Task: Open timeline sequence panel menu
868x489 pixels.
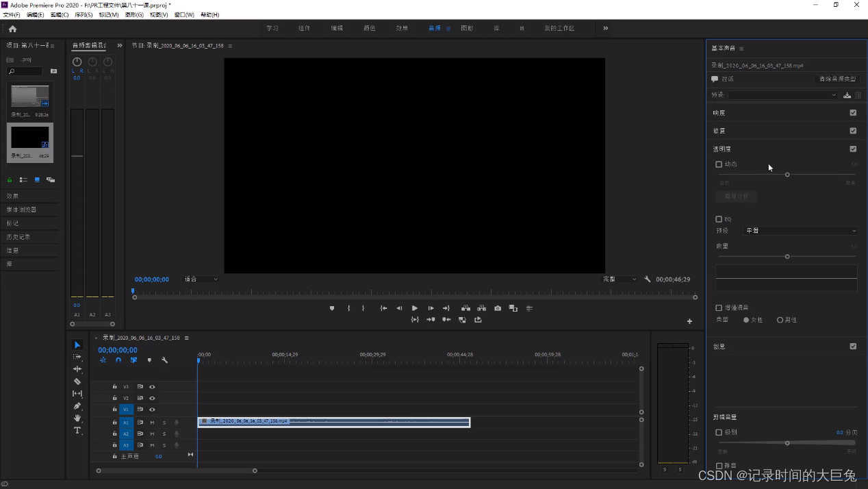Action: pos(186,338)
